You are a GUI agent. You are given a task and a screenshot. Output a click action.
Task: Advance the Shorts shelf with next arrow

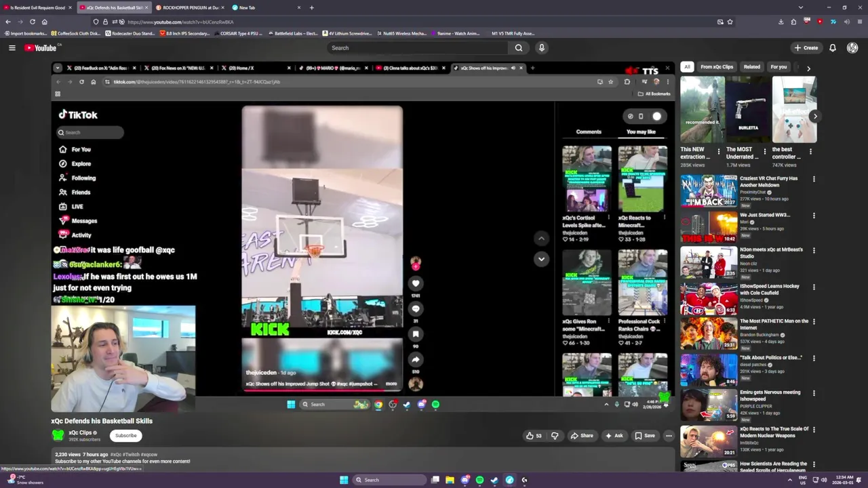point(815,117)
